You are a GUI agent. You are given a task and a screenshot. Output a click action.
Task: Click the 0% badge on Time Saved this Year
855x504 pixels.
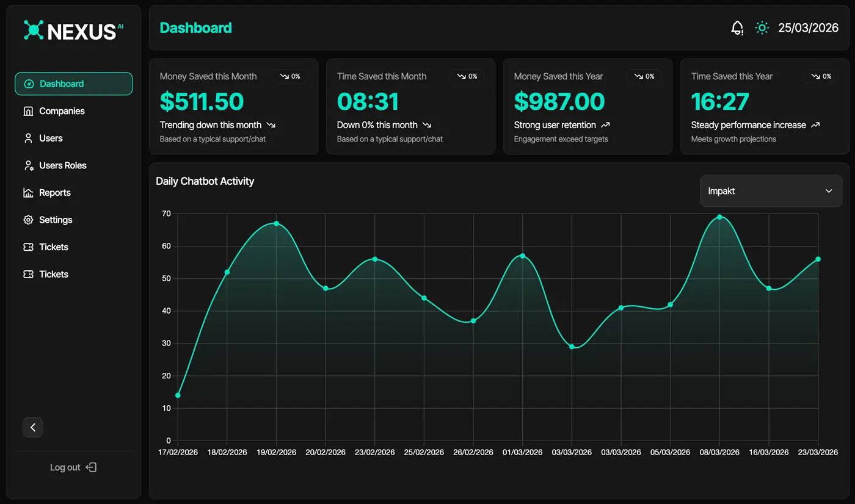point(821,76)
